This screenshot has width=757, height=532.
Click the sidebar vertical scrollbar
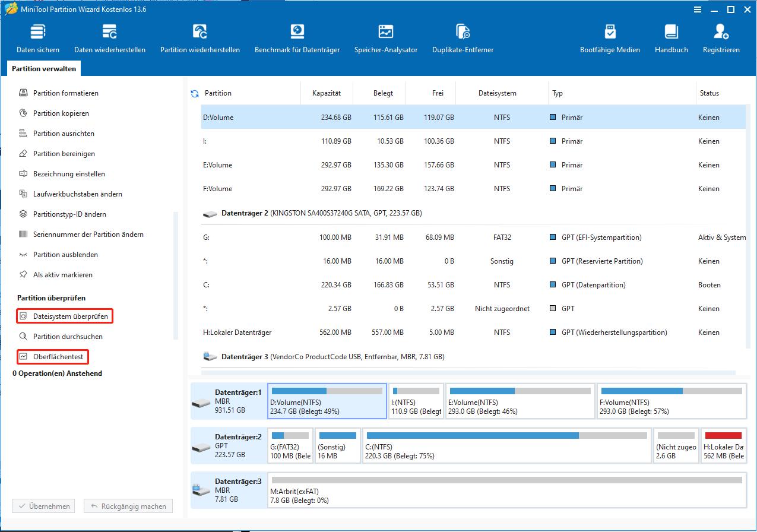(175, 275)
